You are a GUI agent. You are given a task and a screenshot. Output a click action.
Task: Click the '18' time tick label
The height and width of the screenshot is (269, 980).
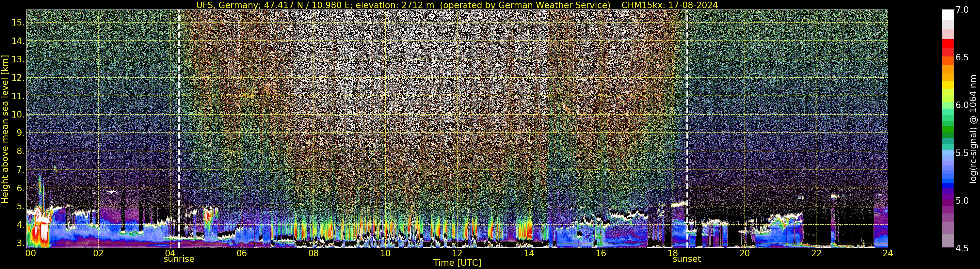tap(673, 253)
